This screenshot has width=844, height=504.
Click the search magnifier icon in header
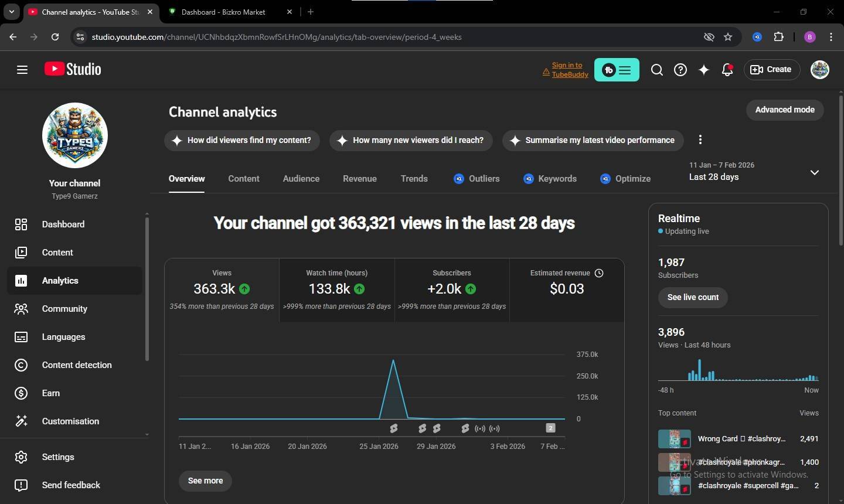pos(657,70)
